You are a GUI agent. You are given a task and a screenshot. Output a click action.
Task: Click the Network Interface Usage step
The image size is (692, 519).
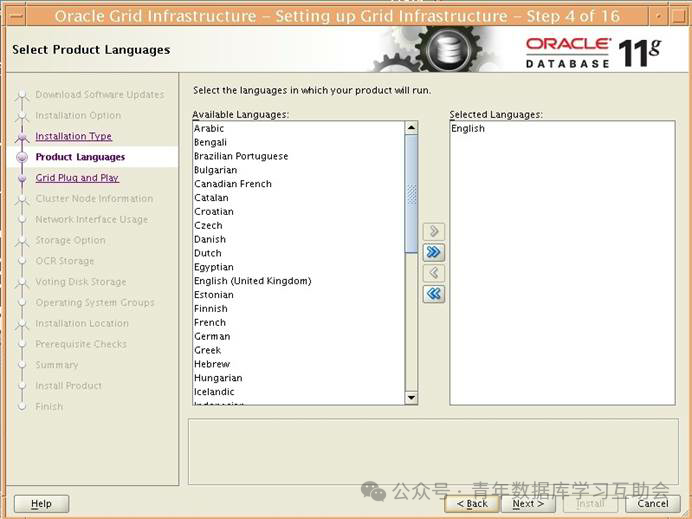[92, 219]
